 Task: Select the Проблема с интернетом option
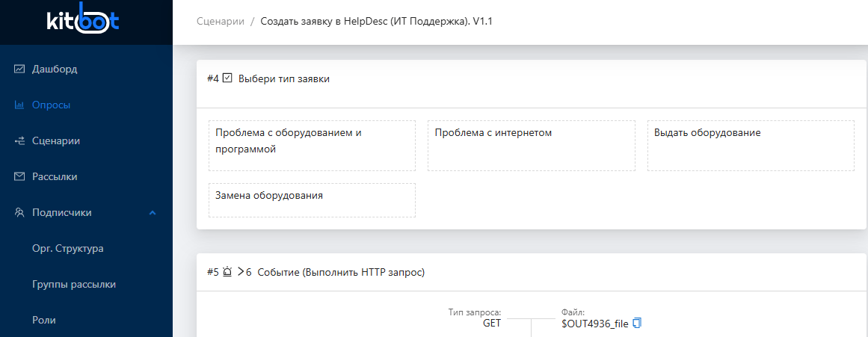tap(531, 146)
